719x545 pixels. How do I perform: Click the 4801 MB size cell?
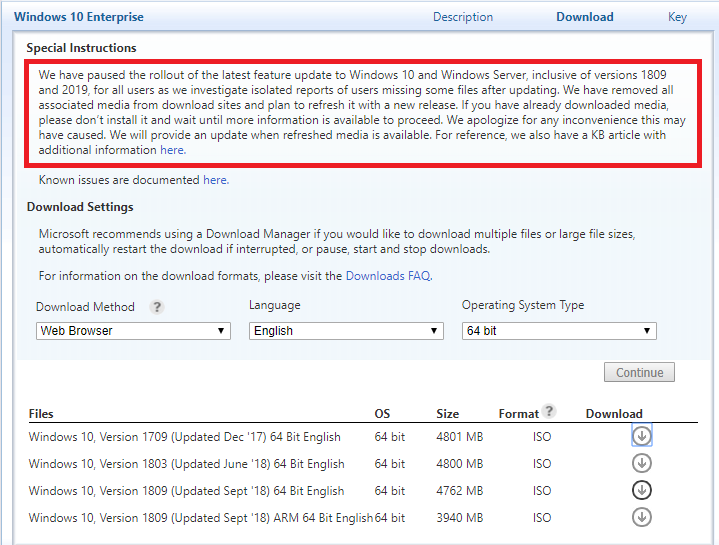459,437
